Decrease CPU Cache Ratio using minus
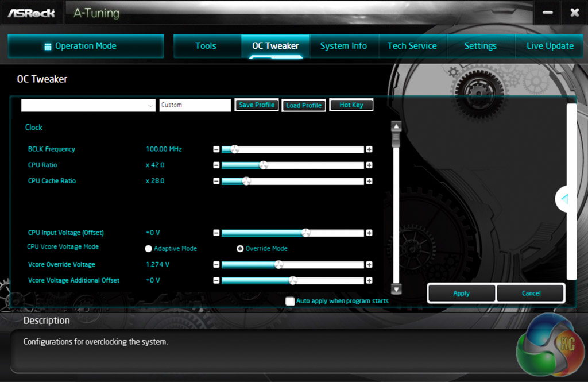Image resolution: width=588 pixels, height=382 pixels. coord(216,182)
